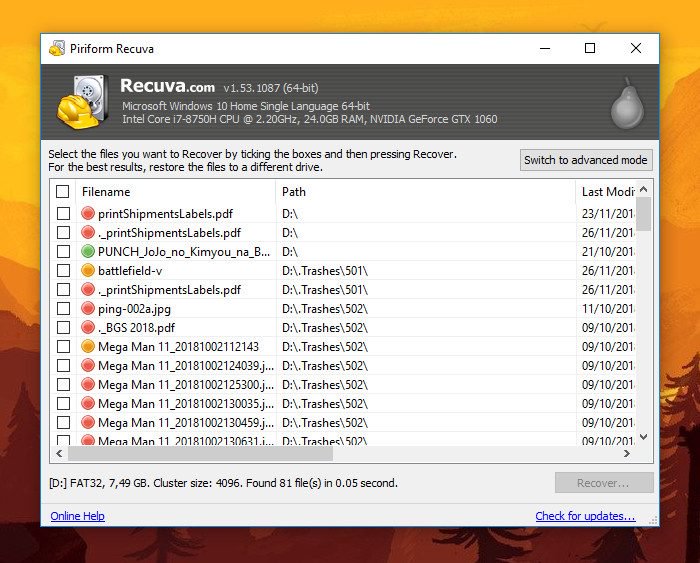Image resolution: width=700 pixels, height=563 pixels.
Task: Click the vertical scrollbar up arrow
Action: click(643, 189)
